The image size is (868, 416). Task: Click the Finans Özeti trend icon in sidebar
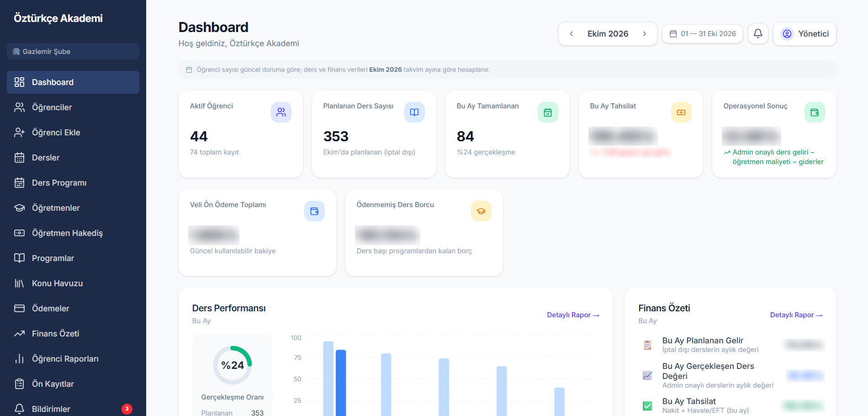19,334
